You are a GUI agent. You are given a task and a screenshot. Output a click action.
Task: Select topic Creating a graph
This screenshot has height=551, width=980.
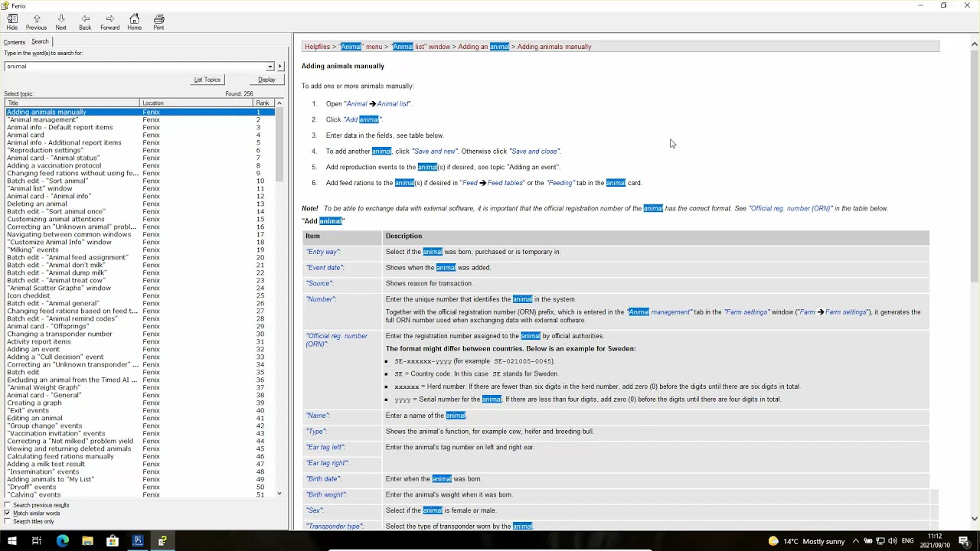tap(34, 403)
